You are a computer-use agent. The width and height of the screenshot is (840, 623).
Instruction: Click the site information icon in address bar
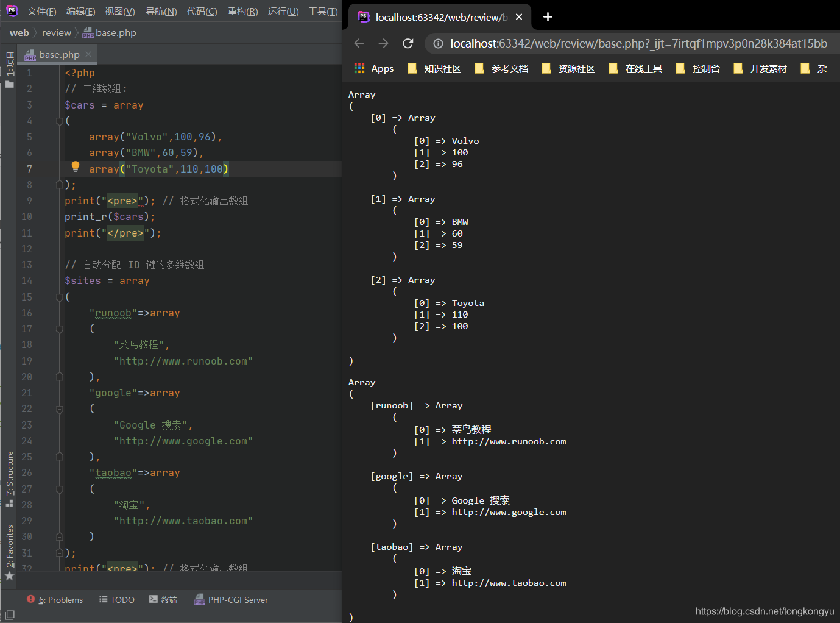coord(437,43)
